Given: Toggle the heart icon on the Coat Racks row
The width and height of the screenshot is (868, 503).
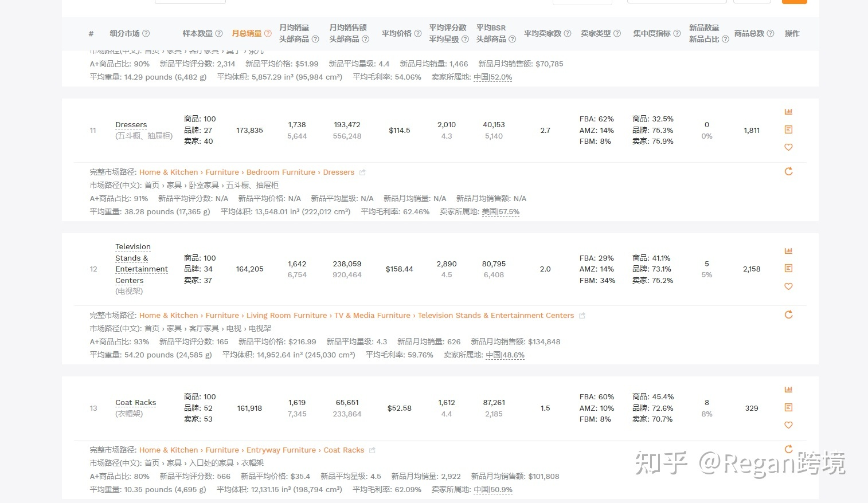Looking at the screenshot, I should click(788, 425).
